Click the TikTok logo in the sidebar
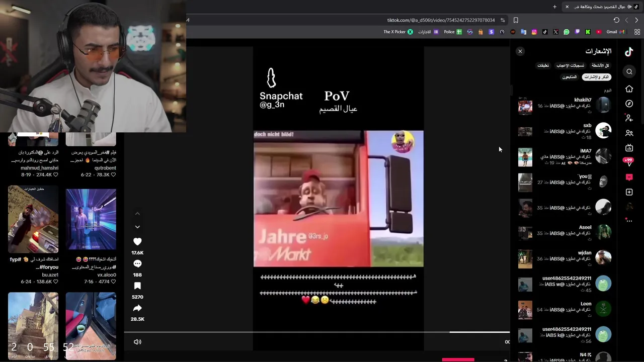The image size is (644, 362). pyautogui.click(x=629, y=51)
